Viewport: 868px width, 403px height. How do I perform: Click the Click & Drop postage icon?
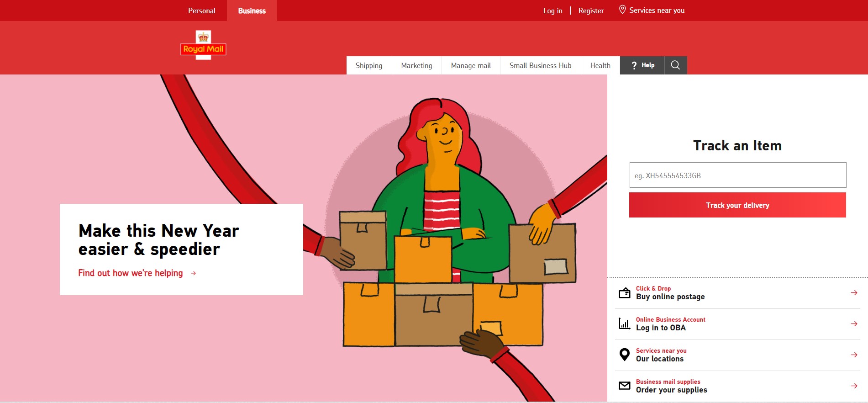[x=624, y=293]
